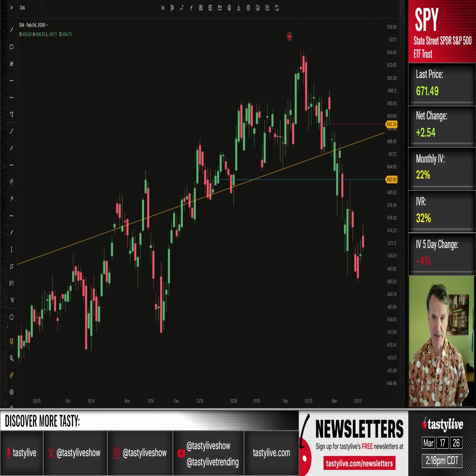Click the @tastyliveshow X handle
The width and height of the screenshot is (476, 476).
[78, 453]
